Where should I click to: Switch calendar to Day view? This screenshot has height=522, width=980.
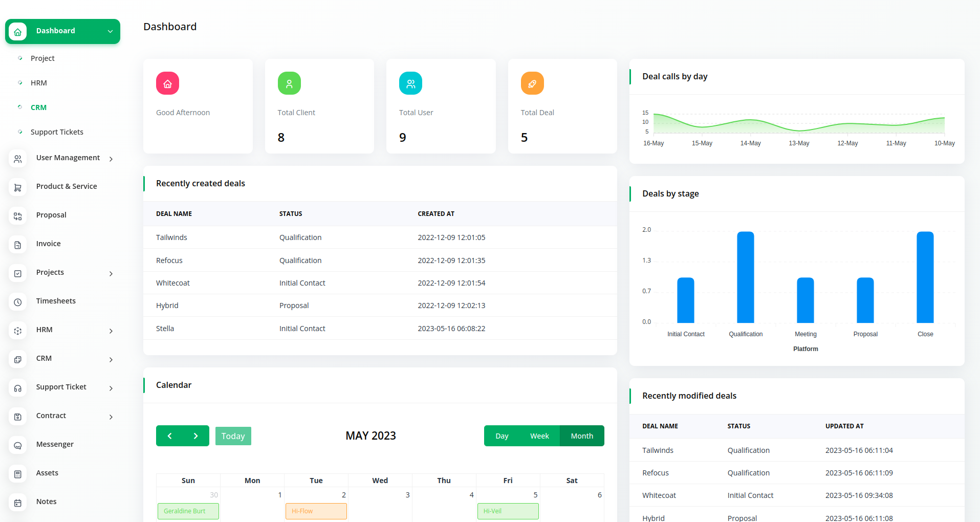click(x=502, y=436)
